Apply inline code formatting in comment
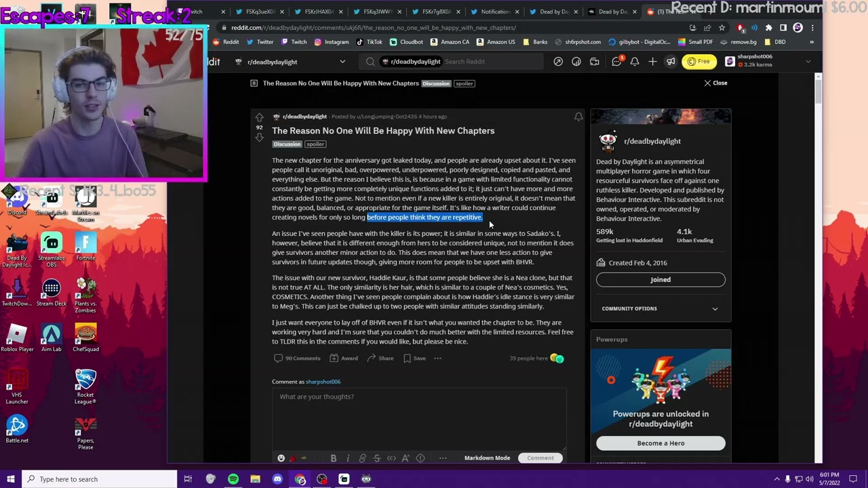 point(391,458)
